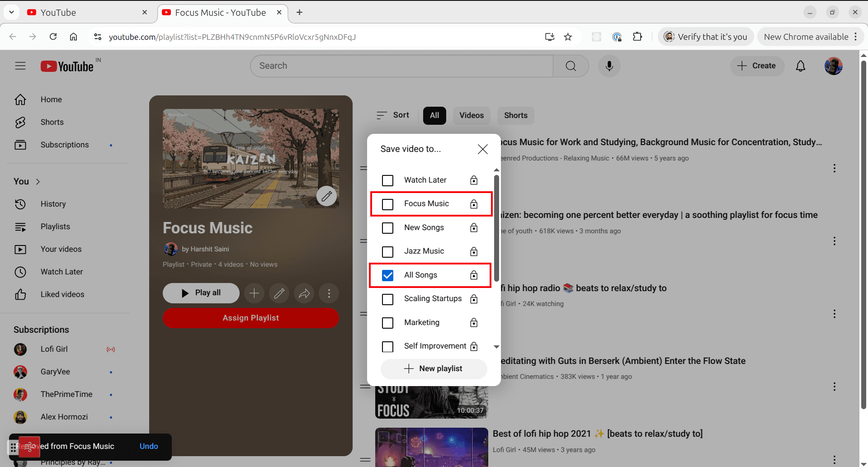Bookmark this page with the star icon
The width and height of the screenshot is (868, 467).
568,37
